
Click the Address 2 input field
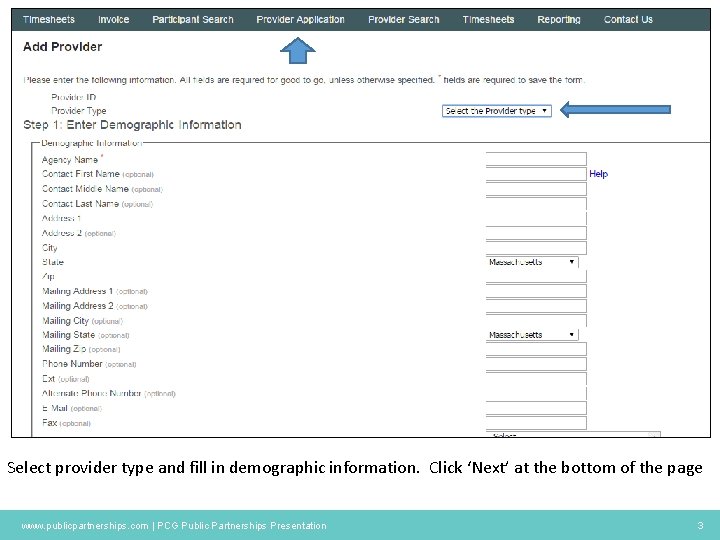(x=536, y=233)
